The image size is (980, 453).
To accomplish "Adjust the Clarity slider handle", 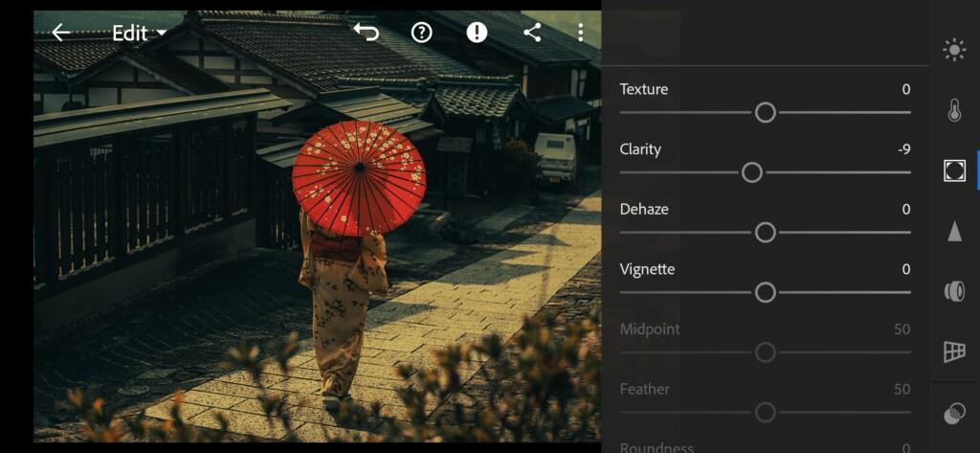I will (752, 172).
